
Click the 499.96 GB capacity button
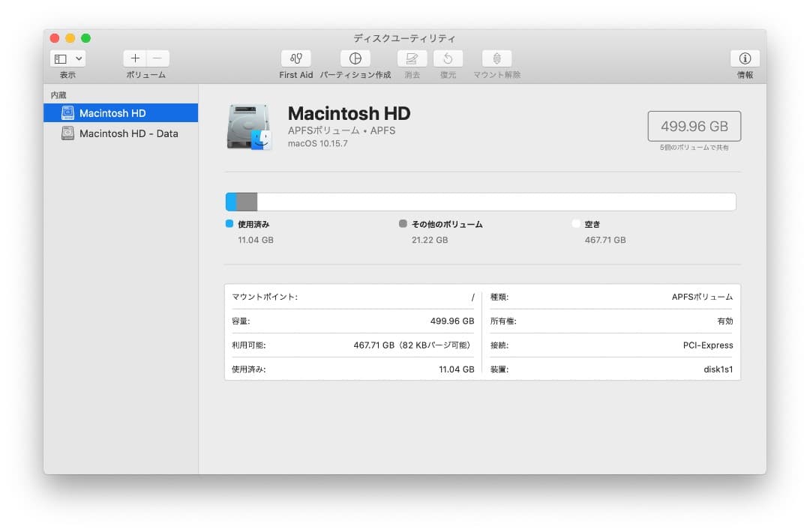693,126
